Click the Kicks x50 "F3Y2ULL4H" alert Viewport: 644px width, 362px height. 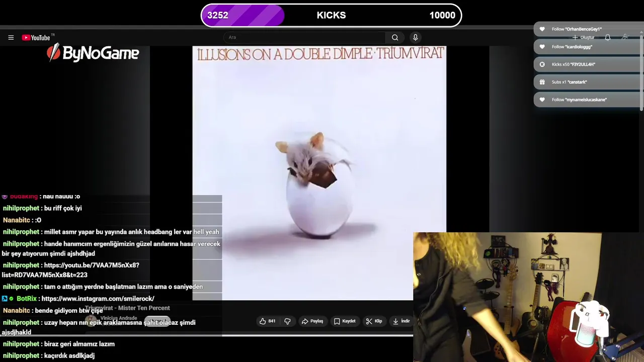tap(588, 64)
